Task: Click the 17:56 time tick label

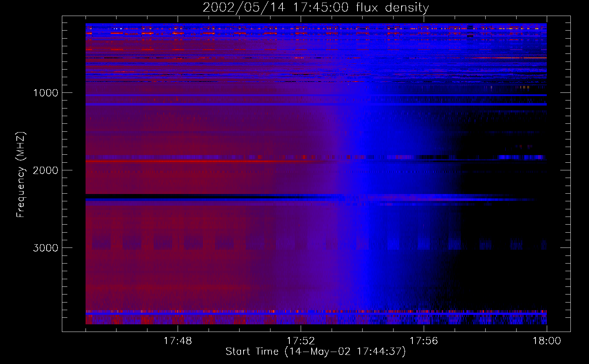Action: click(424, 341)
